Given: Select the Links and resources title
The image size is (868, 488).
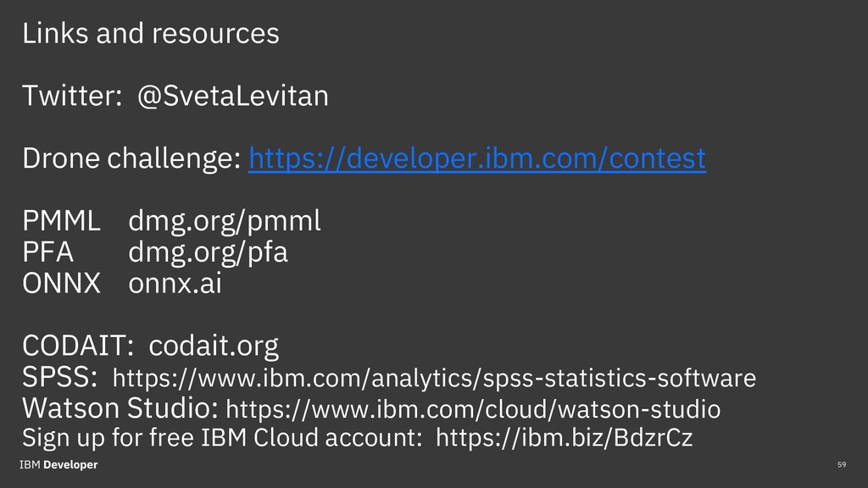Looking at the screenshot, I should (151, 33).
